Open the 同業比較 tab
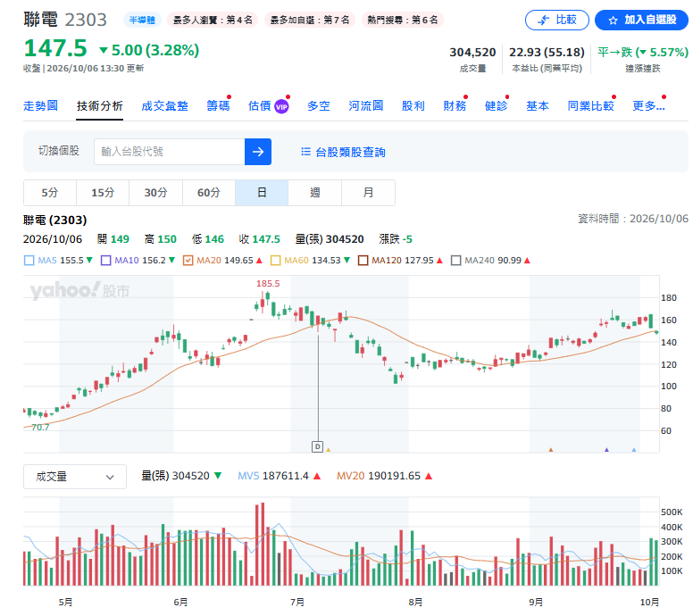 click(x=591, y=106)
